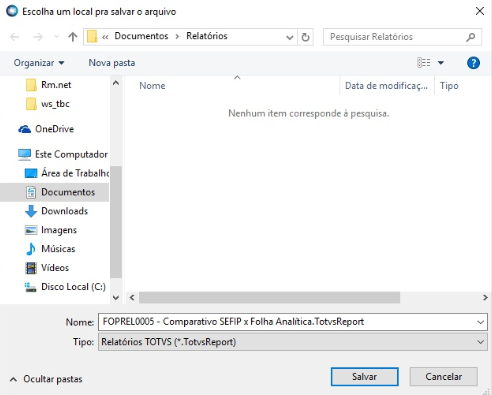Viewport: 492px width, 395px height.
Task: Cancel the save dialog with Cancelar
Action: click(x=443, y=377)
